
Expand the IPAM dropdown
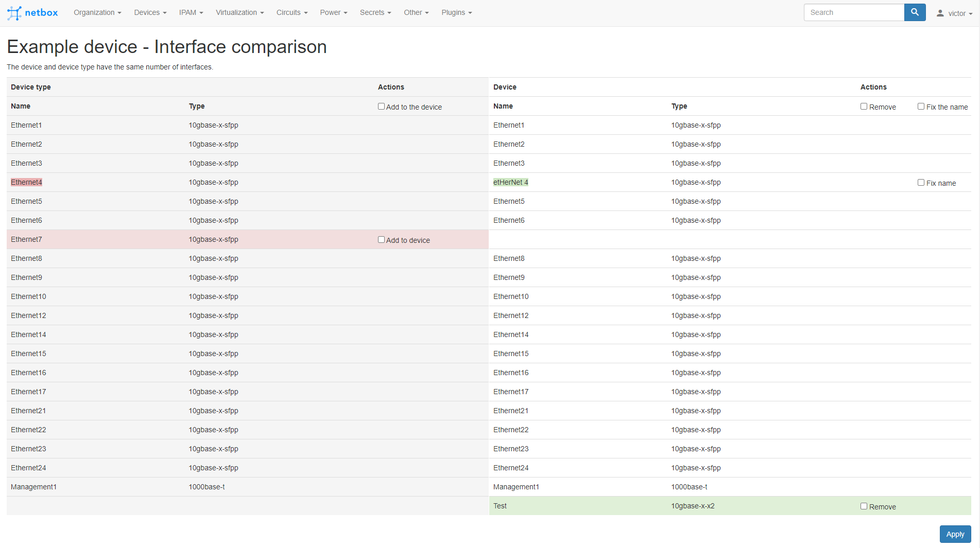point(191,12)
